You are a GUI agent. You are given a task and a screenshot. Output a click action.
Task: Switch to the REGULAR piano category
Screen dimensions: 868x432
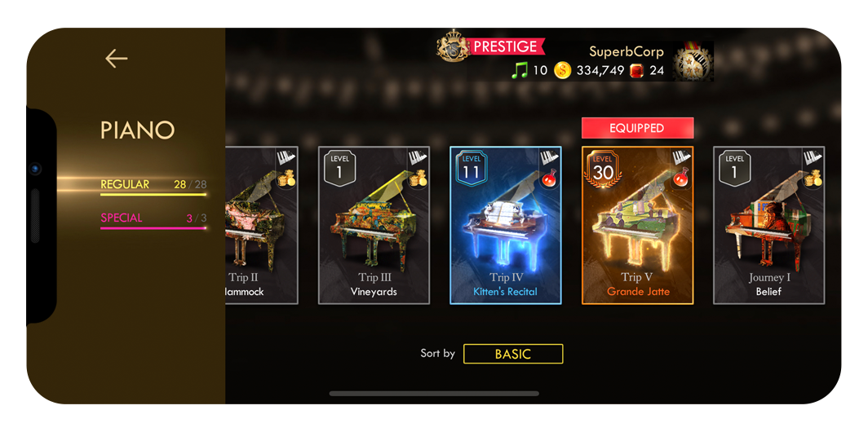[153, 185]
